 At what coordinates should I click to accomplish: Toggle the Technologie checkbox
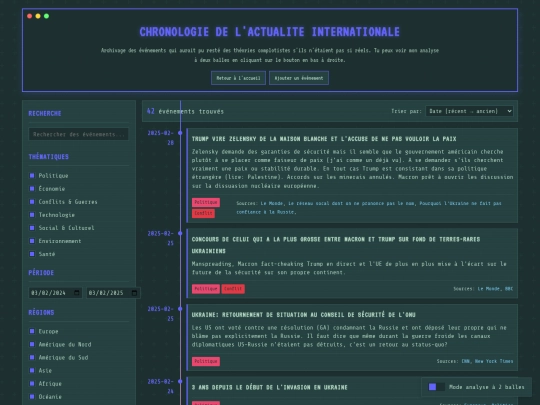click(32, 215)
